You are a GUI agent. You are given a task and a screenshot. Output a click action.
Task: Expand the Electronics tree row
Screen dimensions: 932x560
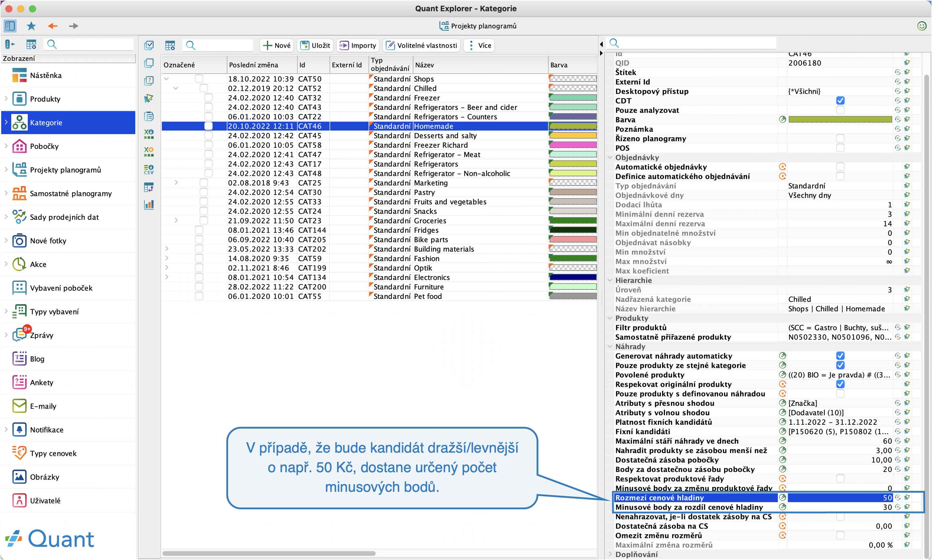coord(166,277)
